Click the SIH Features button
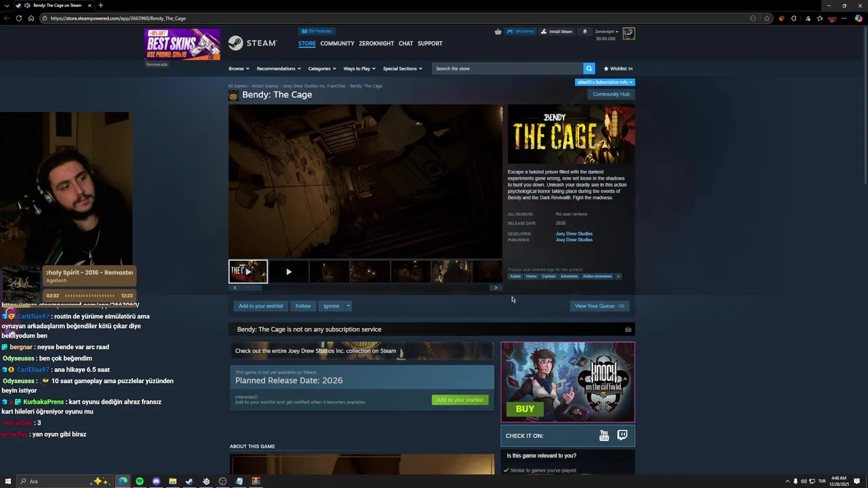This screenshot has height=488, width=868. pyautogui.click(x=316, y=31)
